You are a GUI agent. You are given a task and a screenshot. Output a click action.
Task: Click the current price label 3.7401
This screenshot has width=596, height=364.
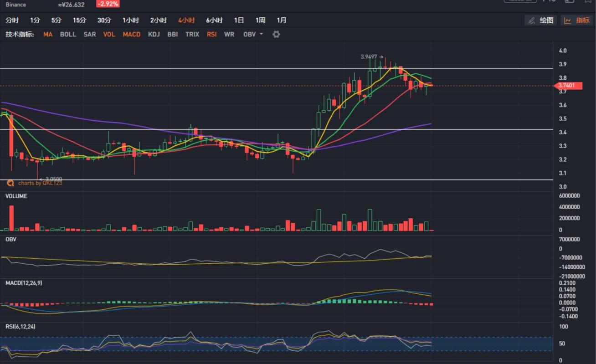tap(569, 86)
